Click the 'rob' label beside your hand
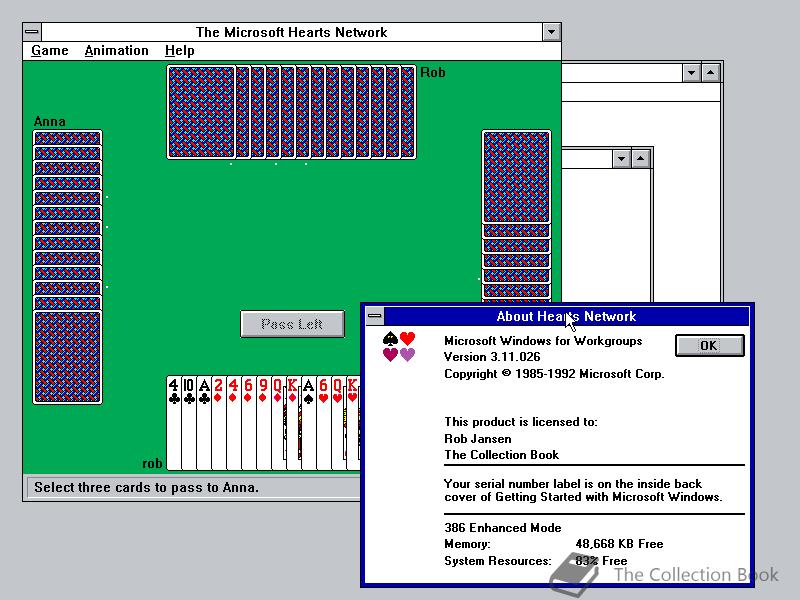This screenshot has width=800, height=600. [152, 463]
